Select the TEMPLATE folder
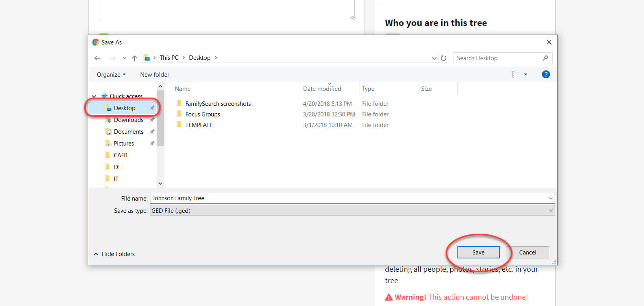Screen dimensions: 644x306 coord(199,125)
